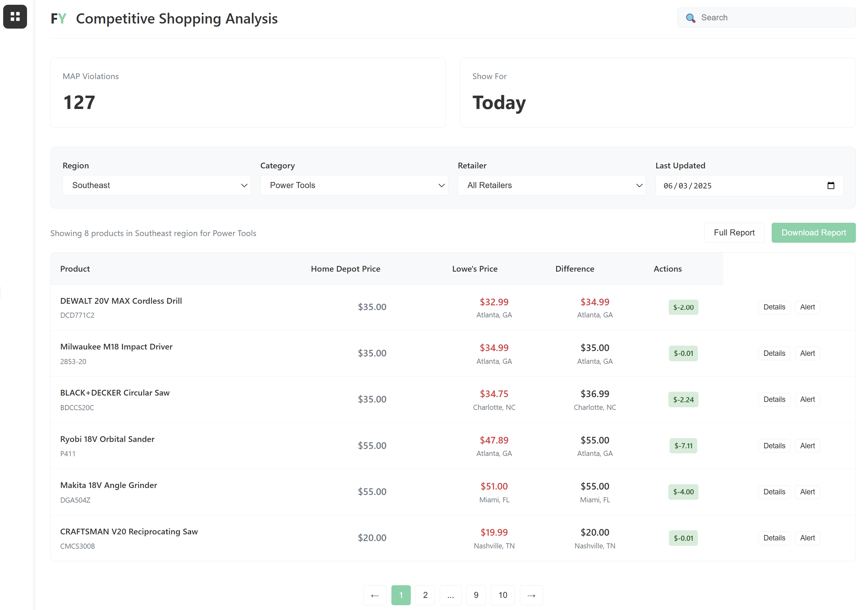View Details for CRAFTSMAN V20 Reciprocating Saw
868x610 pixels.
[x=774, y=538]
